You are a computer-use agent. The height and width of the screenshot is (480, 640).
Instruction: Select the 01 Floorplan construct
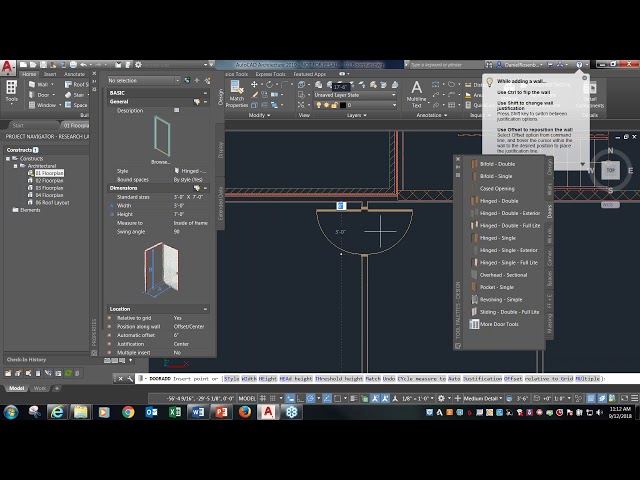click(x=49, y=173)
